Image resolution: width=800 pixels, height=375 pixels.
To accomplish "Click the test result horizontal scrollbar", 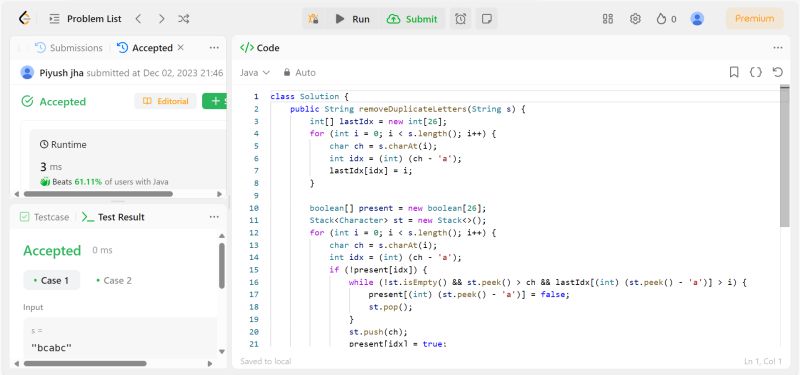I will click(85, 364).
